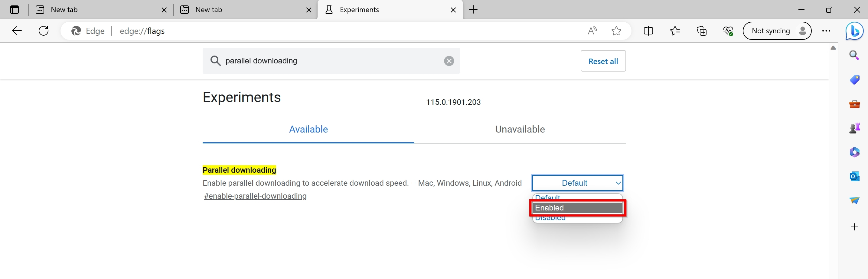Screen dimensions: 868x279
Task: Click the Bing Chat sidebar icon
Action: click(x=854, y=31)
